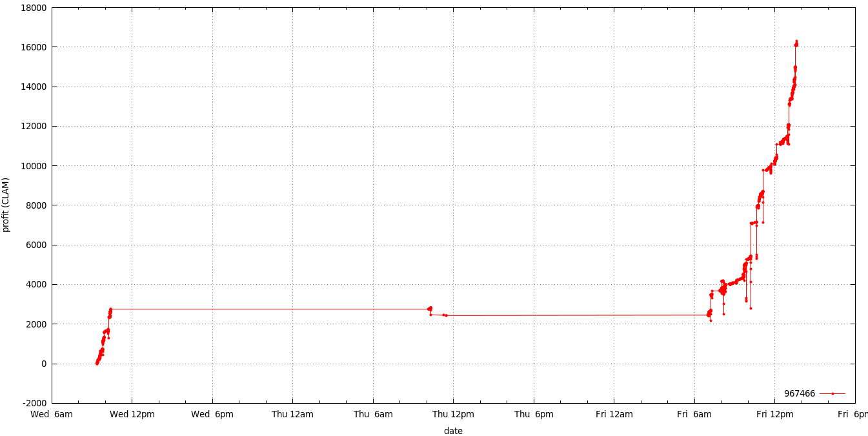Click the y-axis label "2000"

point(37,324)
